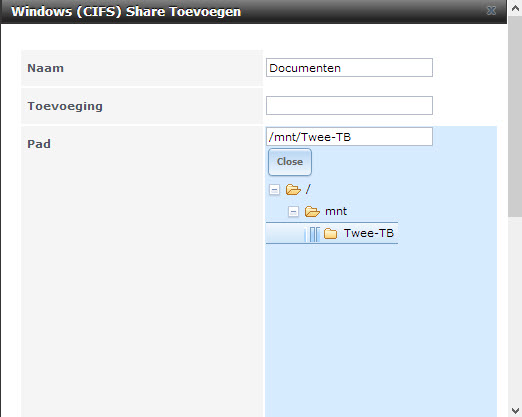Select the Twee-TB tree entry label
Viewport: 522px width, 417px height.
click(x=369, y=233)
